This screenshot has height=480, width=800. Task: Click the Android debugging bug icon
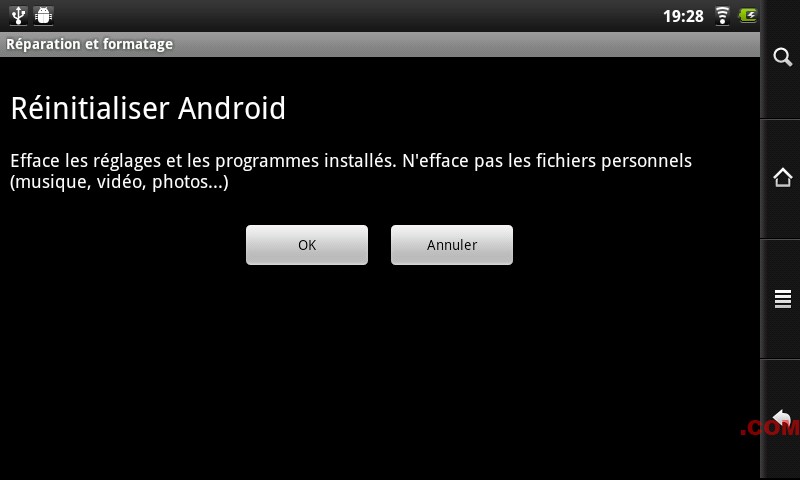tap(43, 16)
